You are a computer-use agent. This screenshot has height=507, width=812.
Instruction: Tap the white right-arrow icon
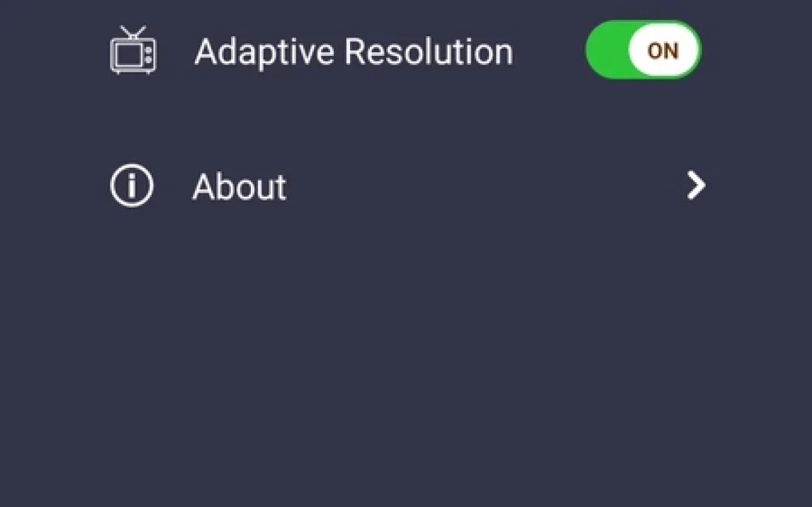tap(697, 186)
